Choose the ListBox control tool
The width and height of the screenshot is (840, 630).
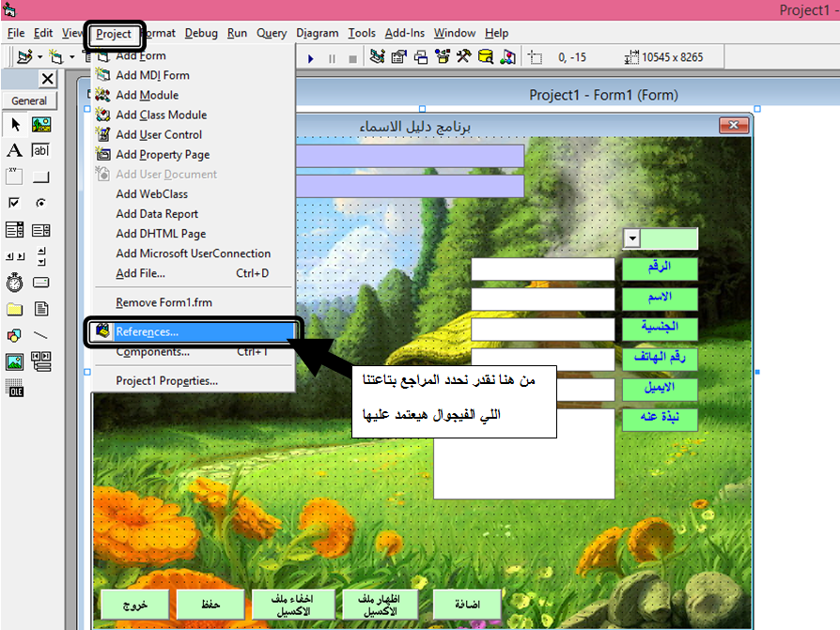click(41, 230)
